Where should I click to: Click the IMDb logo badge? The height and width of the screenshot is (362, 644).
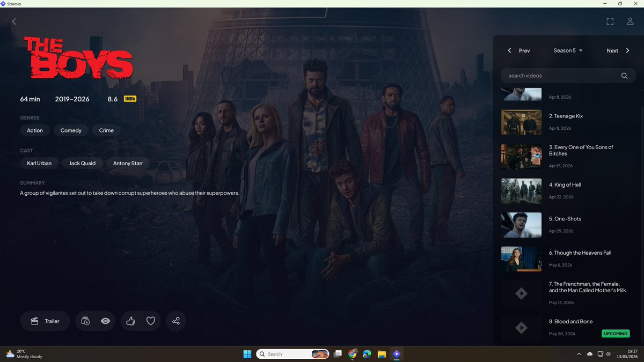(x=130, y=99)
